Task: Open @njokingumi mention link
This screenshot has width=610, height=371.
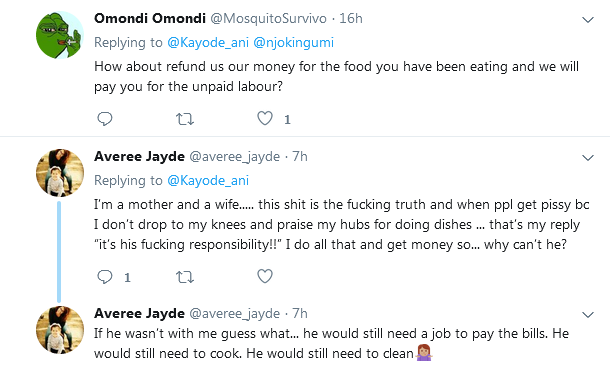Action: [x=293, y=42]
